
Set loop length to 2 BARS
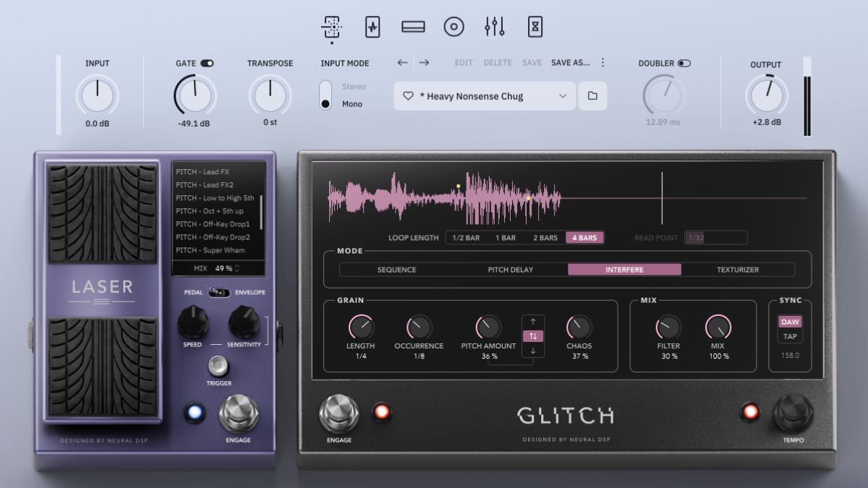point(545,238)
